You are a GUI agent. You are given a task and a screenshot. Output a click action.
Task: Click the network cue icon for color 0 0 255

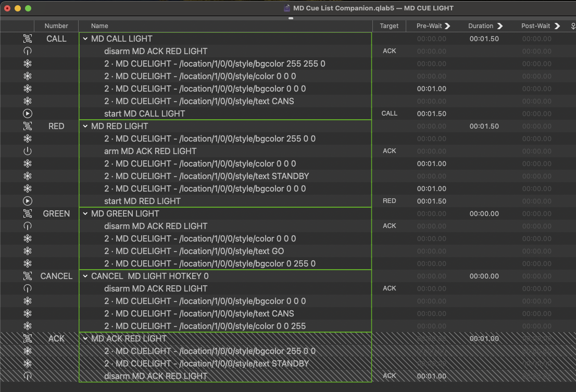[x=28, y=326]
